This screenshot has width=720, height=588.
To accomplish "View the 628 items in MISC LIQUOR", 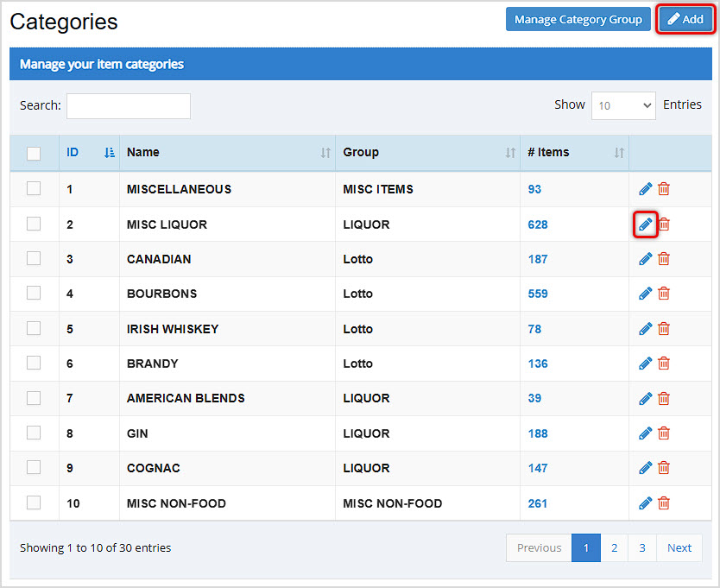I will point(538,224).
